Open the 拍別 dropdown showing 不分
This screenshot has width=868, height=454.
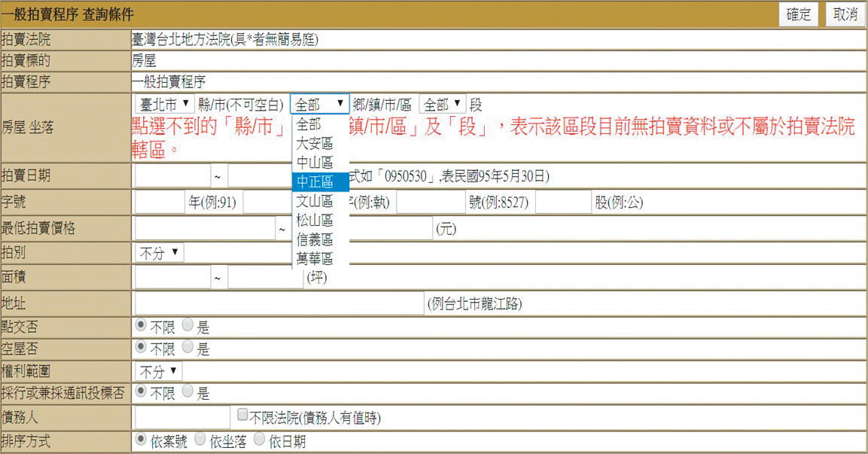pos(160,253)
